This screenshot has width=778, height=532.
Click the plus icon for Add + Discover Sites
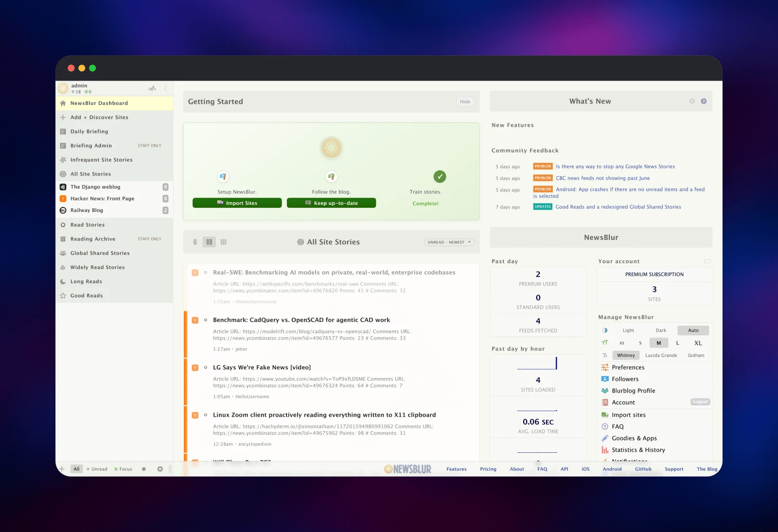(x=63, y=117)
